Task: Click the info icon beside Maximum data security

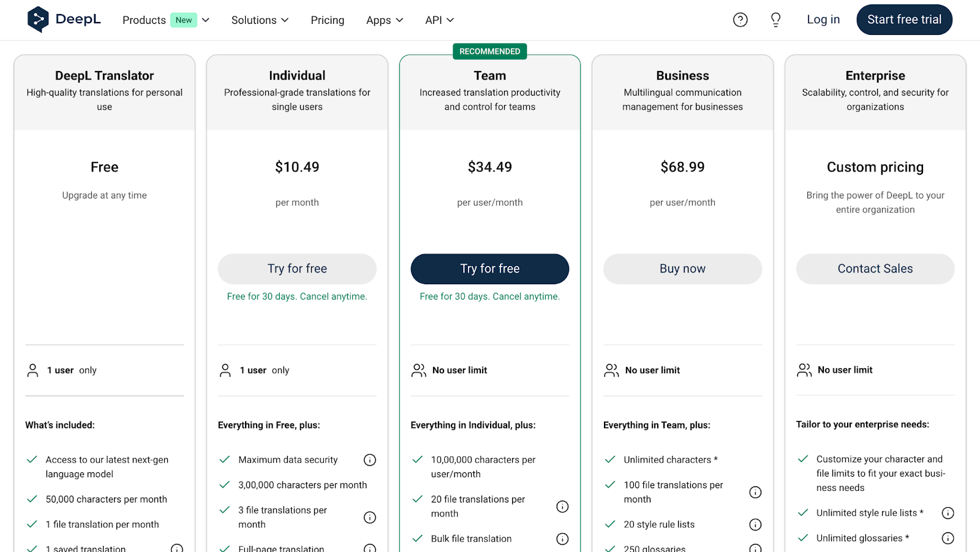Action: (369, 459)
